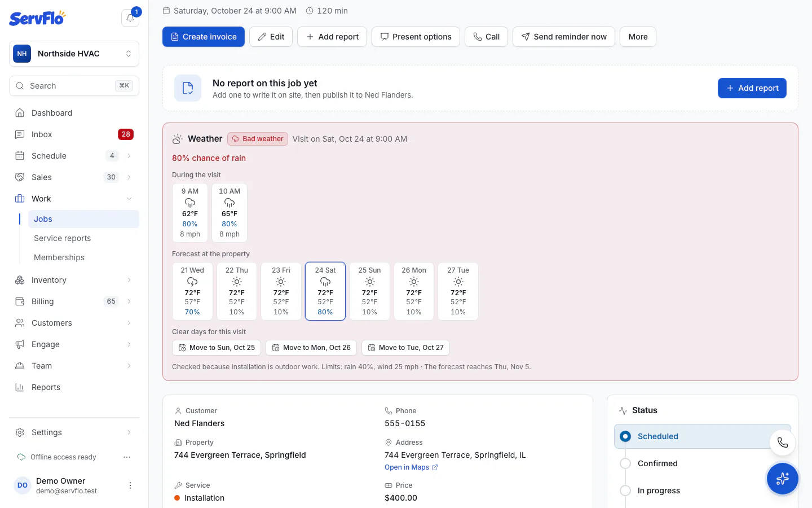Click the ServFlo logo
Image resolution: width=812 pixels, height=508 pixels.
click(x=37, y=18)
